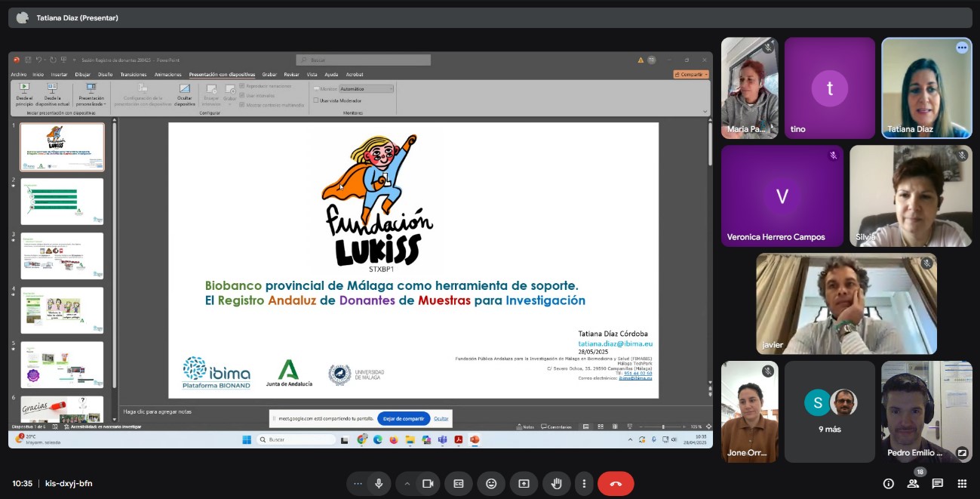Click Comentarios in PowerPoint status bar
980x499 pixels.
(x=556, y=427)
